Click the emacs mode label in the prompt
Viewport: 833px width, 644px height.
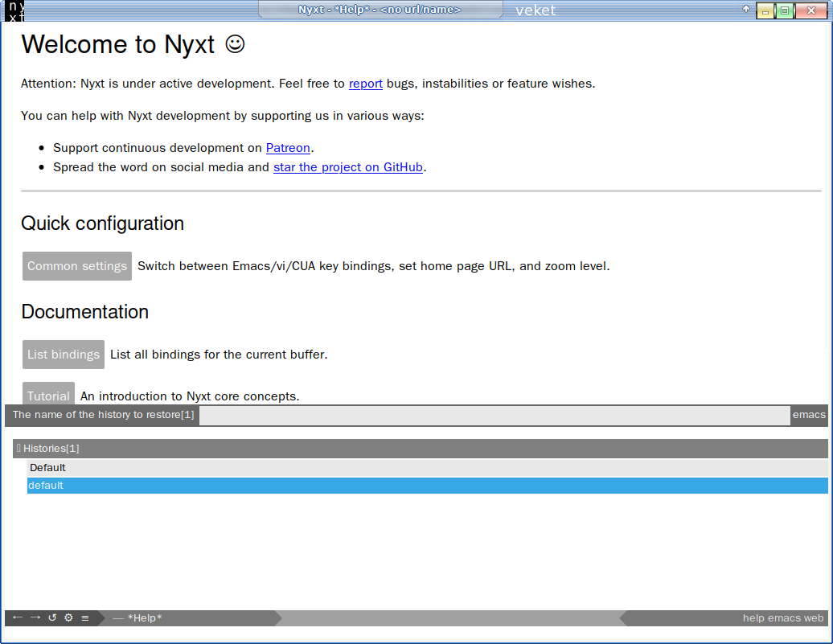coord(809,415)
